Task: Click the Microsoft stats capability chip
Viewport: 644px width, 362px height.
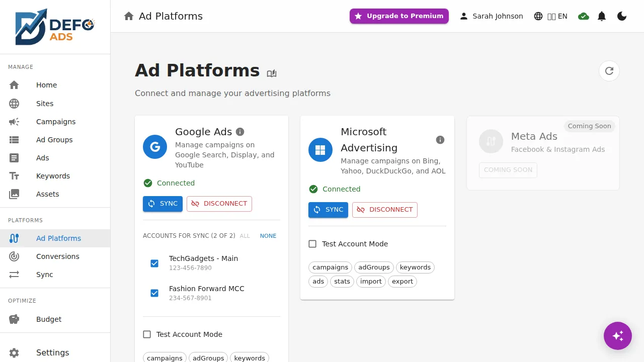Action: click(342, 282)
